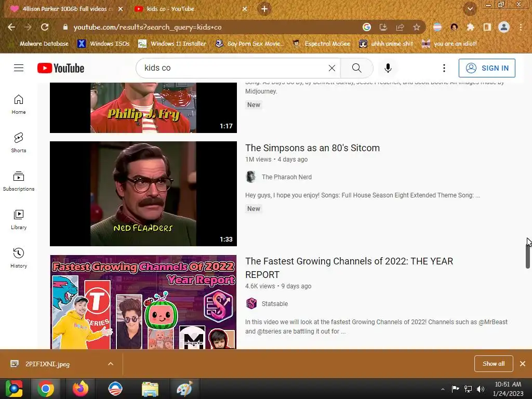Open The Fastest Growing Channels of 2022 title

pyautogui.click(x=349, y=268)
